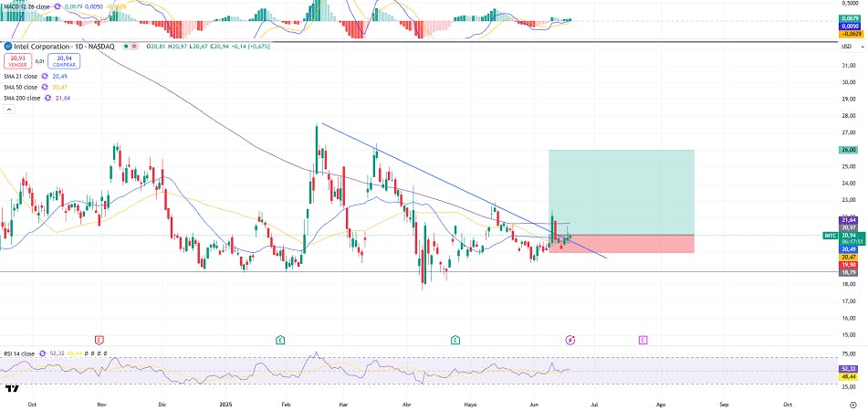Click the Intel Corporation 1D NASDAQ title
Image resolution: width=868 pixels, height=411 pixels.
click(x=63, y=47)
